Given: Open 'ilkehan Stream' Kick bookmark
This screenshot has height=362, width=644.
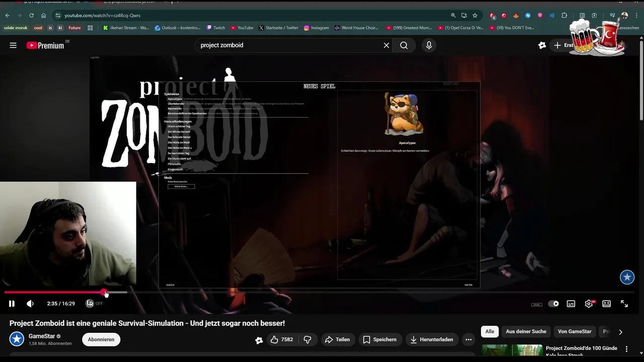Looking at the screenshot, I should [x=126, y=28].
